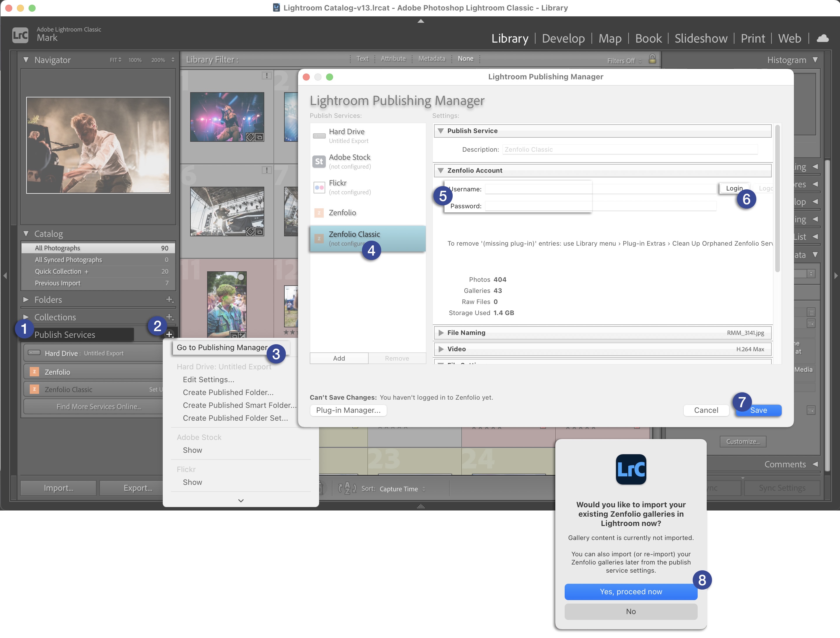Open the Sort Capture Time dropdown
The width and height of the screenshot is (840, 638).
[402, 489]
